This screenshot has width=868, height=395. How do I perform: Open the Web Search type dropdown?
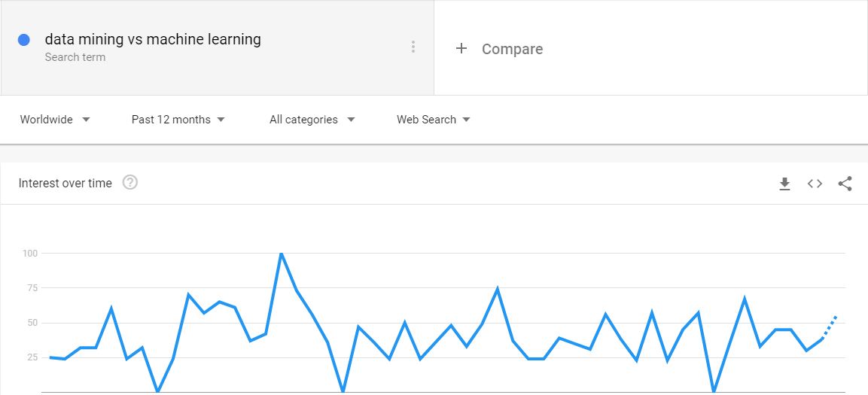[434, 120]
